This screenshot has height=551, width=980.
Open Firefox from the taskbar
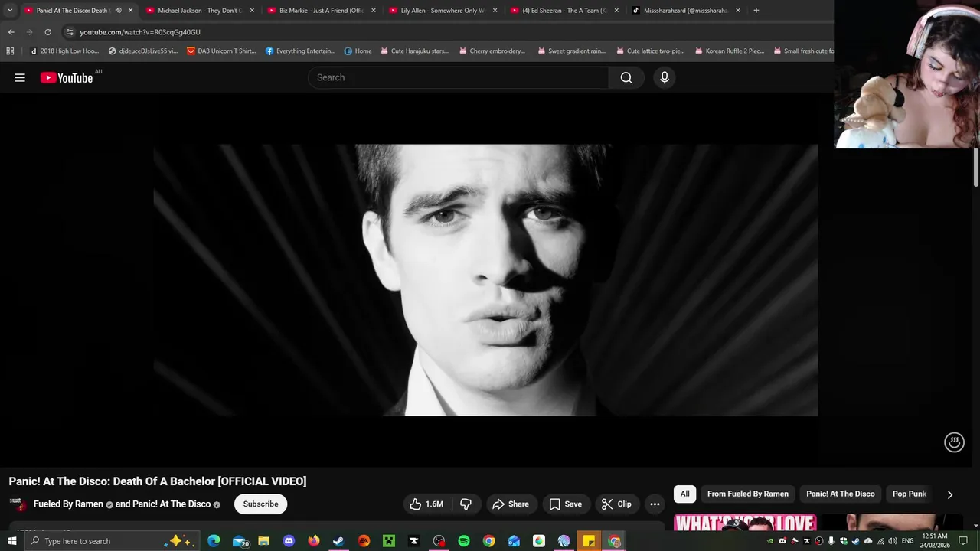tap(314, 541)
